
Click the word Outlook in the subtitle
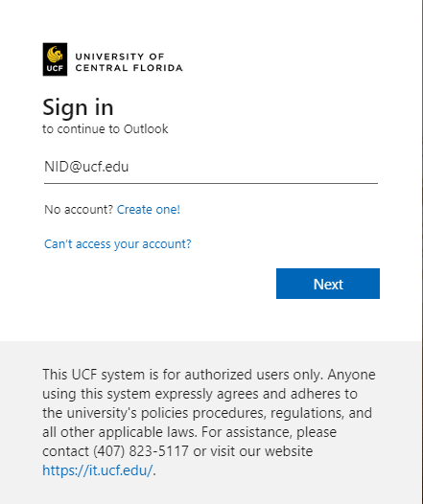tap(146, 129)
